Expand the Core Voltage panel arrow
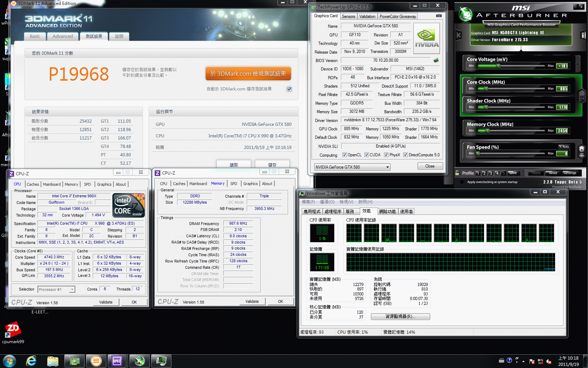The image size is (588, 368). 577,64
